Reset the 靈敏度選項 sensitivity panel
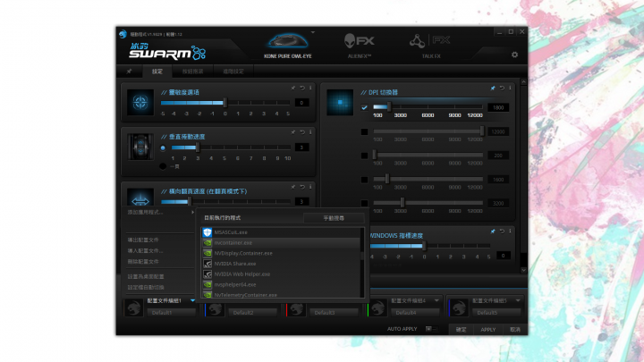The image size is (644, 362). click(x=302, y=88)
